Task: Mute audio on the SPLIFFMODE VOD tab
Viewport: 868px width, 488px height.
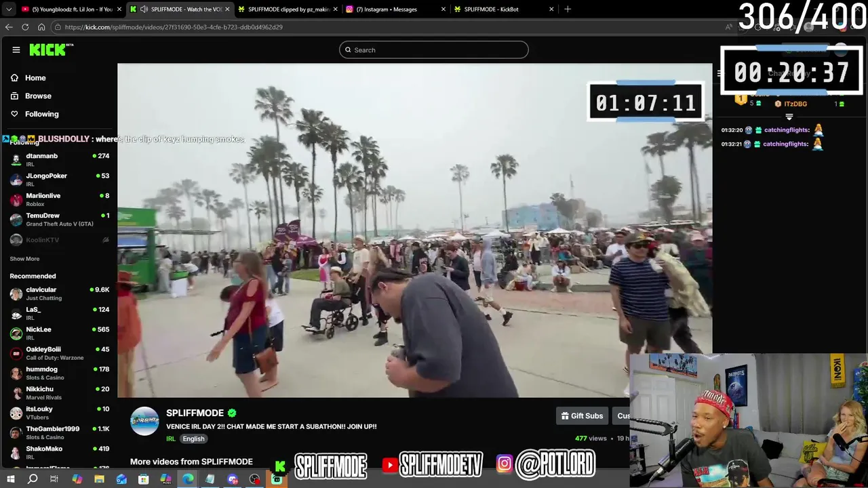Action: coord(144,9)
